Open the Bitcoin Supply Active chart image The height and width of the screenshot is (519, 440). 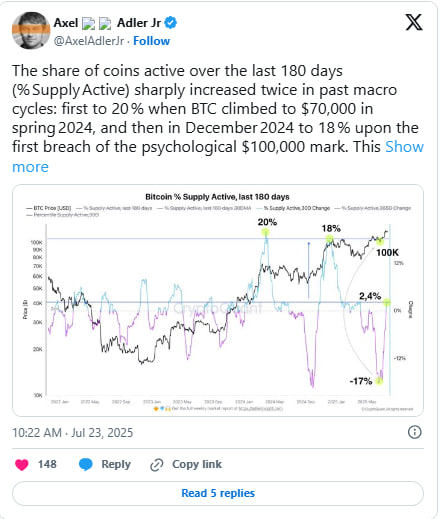(x=218, y=300)
